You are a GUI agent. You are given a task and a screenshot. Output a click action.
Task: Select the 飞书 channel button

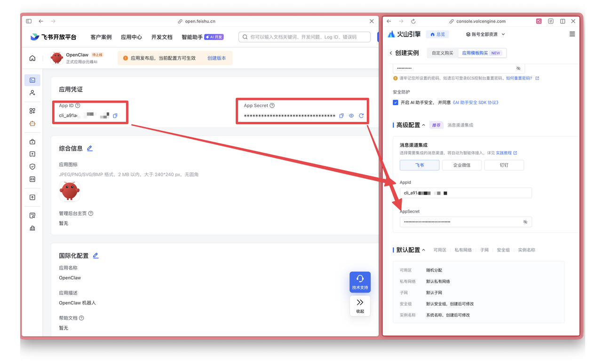point(420,165)
